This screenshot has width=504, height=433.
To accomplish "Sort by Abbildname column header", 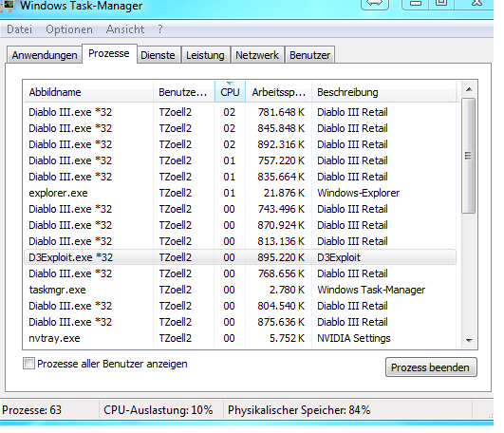I will coord(88,92).
